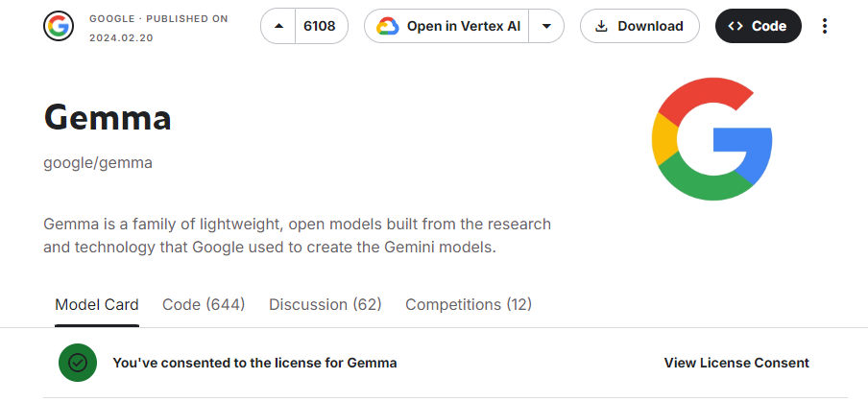Click the download arrow icon

(x=601, y=26)
